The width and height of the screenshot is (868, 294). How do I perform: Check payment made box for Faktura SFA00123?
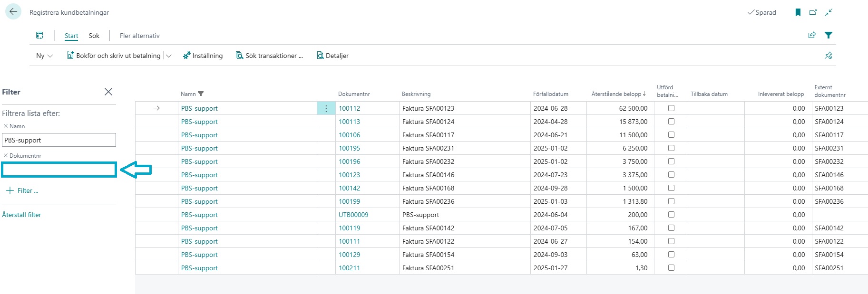671,108
